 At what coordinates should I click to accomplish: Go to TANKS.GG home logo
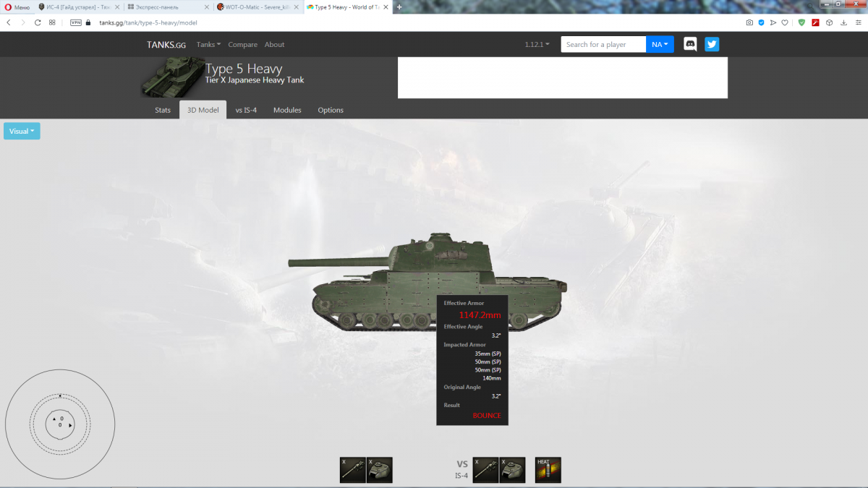pyautogui.click(x=166, y=44)
